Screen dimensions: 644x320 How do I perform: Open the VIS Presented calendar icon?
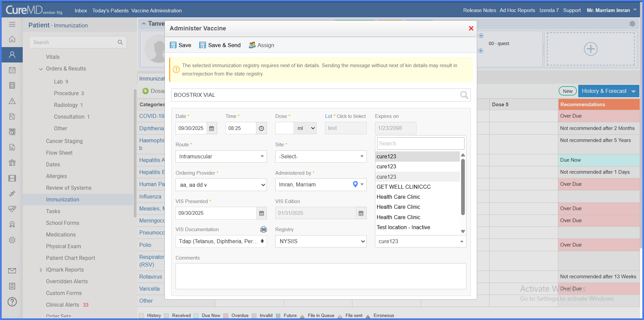pos(262,213)
